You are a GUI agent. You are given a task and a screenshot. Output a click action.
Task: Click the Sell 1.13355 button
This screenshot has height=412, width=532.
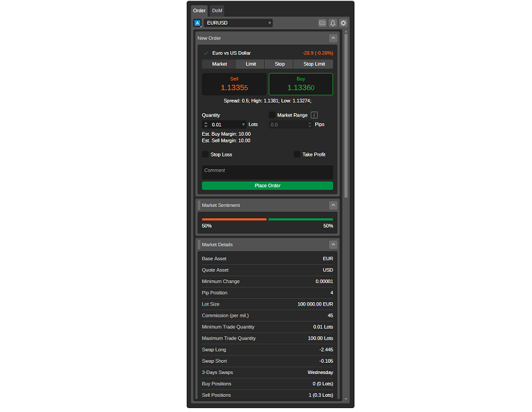point(234,85)
